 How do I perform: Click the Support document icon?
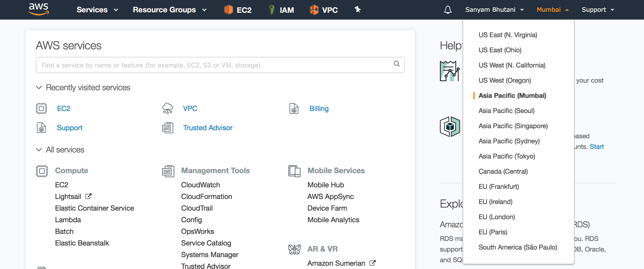[41, 128]
